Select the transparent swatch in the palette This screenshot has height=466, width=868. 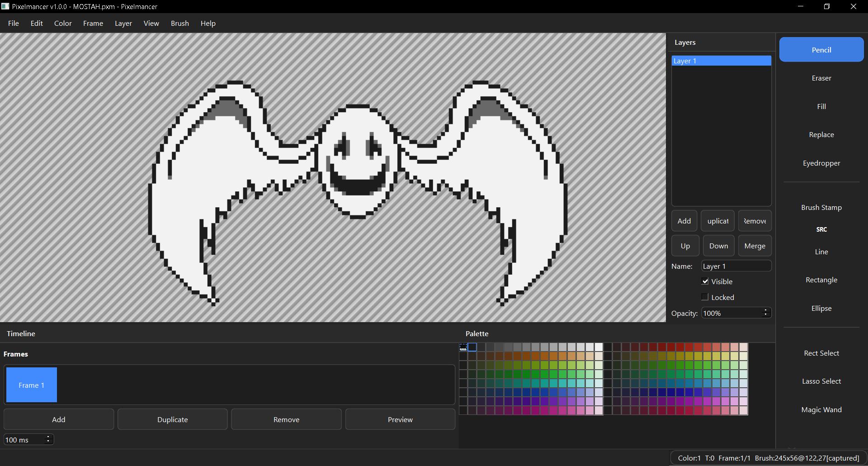[463, 347]
